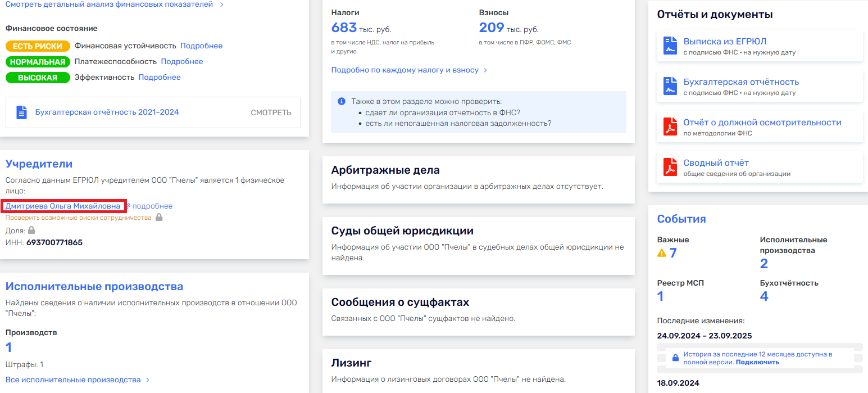Screen dimensions: 868x393
Task: Click chevron after Все исполнительные производства
Action: tap(148, 380)
